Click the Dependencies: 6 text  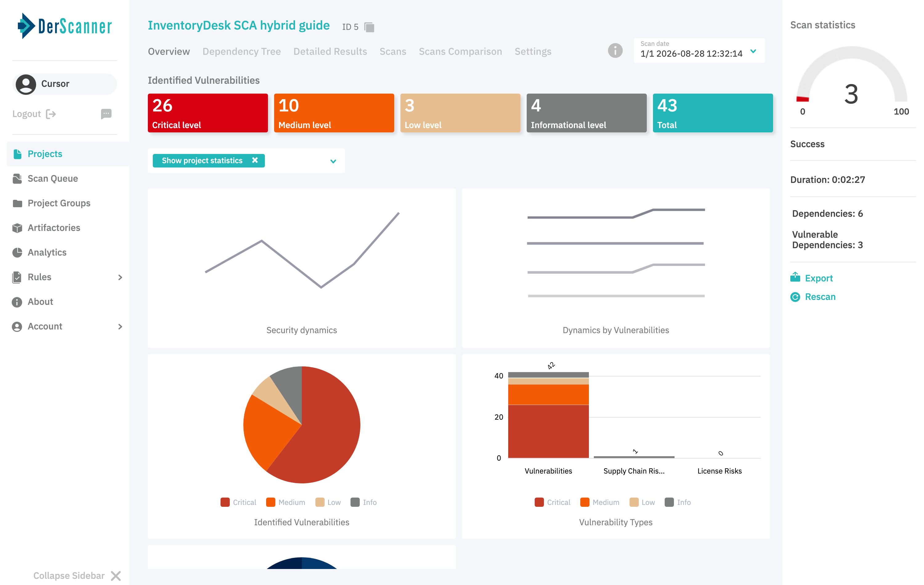point(827,214)
